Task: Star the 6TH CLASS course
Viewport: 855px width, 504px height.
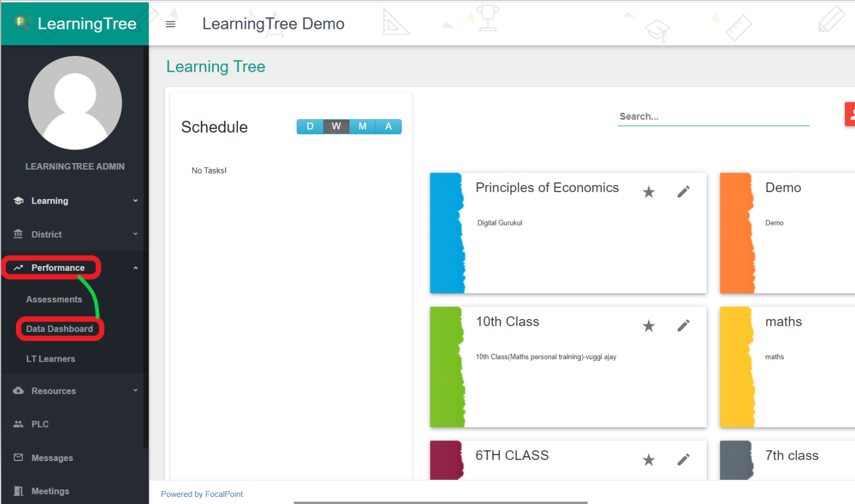Action: (x=648, y=460)
